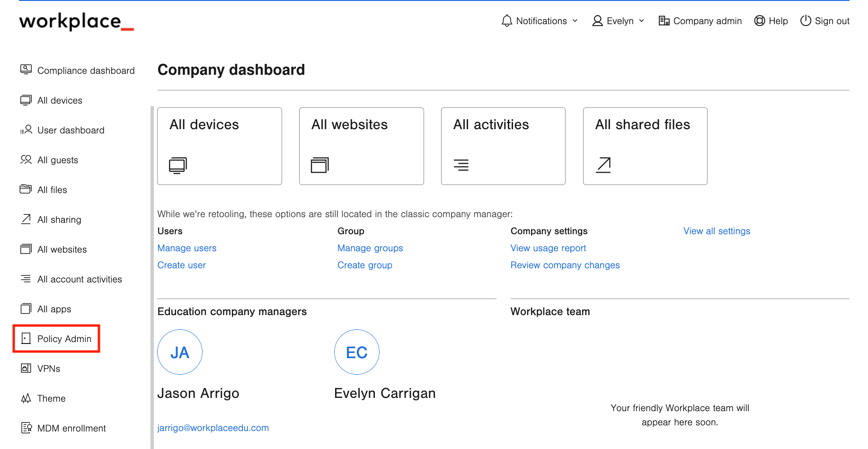Open Create group link
868x449 pixels.
[364, 265]
